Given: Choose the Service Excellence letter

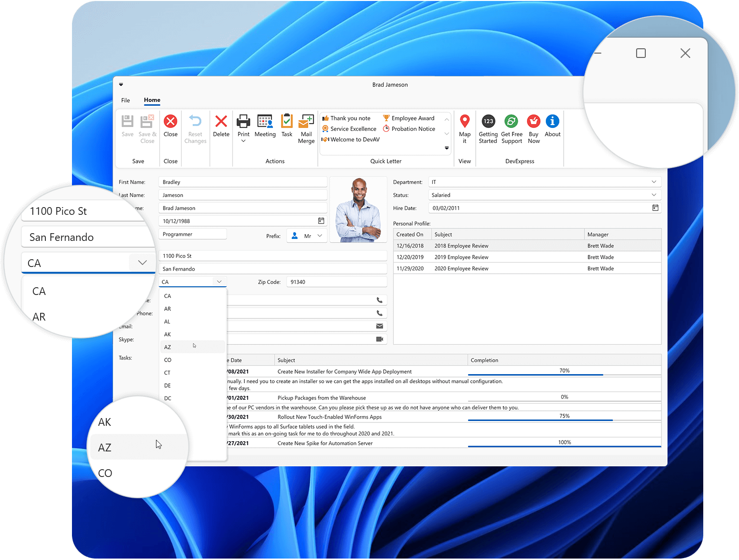Looking at the screenshot, I should [349, 129].
